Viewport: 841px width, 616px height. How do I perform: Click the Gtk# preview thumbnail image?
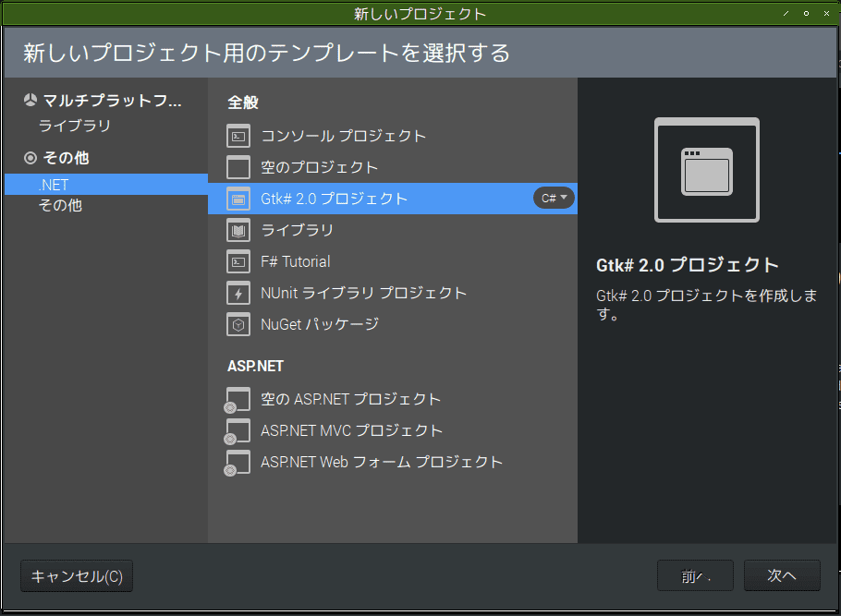coord(706,171)
